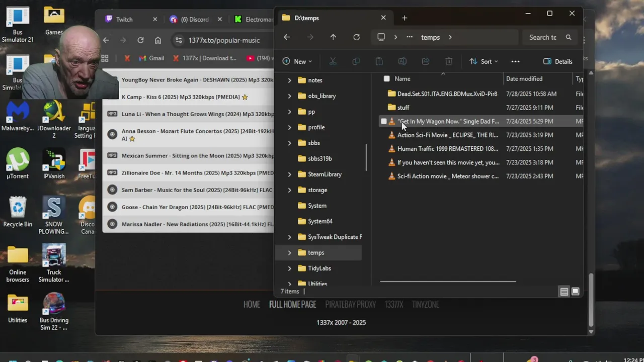This screenshot has width=644, height=362.
Task: Click the Delete trash icon in toolbar
Action: click(x=449, y=61)
